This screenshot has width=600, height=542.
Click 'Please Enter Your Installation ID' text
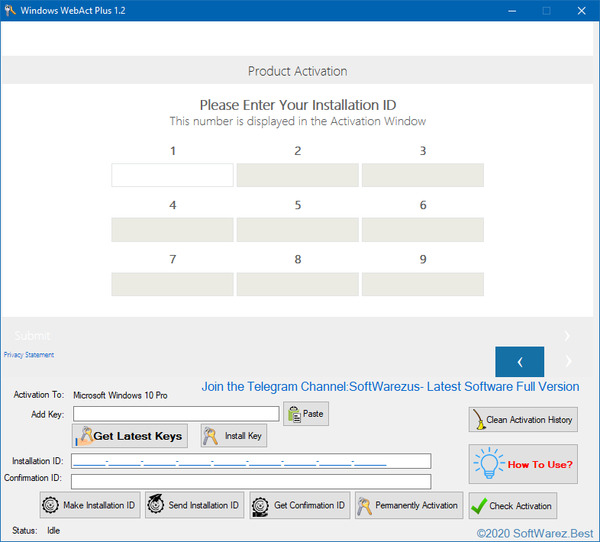(298, 105)
